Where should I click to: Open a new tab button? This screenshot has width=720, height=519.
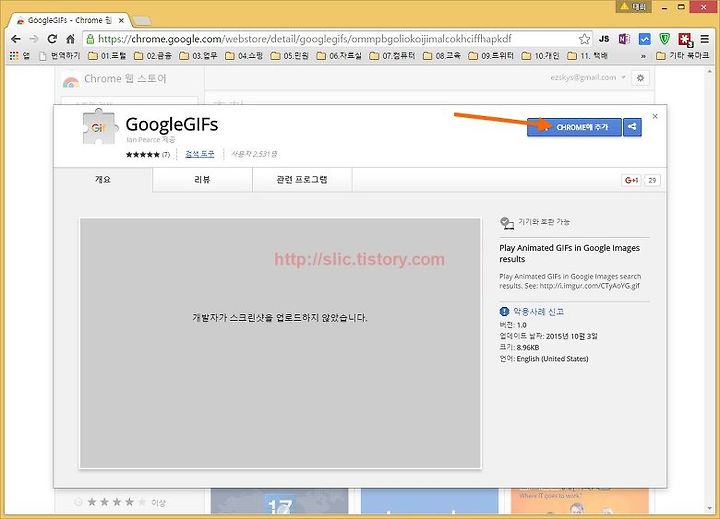tap(142, 21)
